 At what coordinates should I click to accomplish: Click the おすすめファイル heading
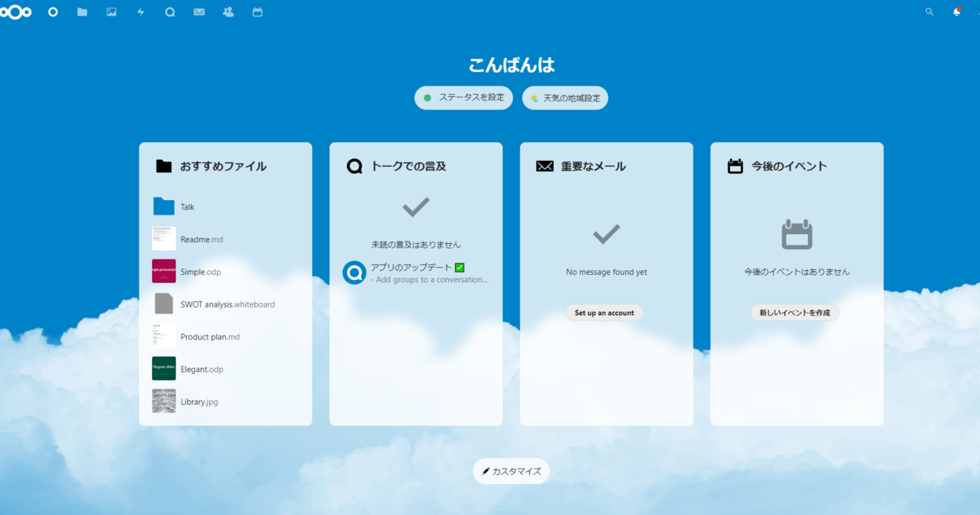(x=223, y=166)
